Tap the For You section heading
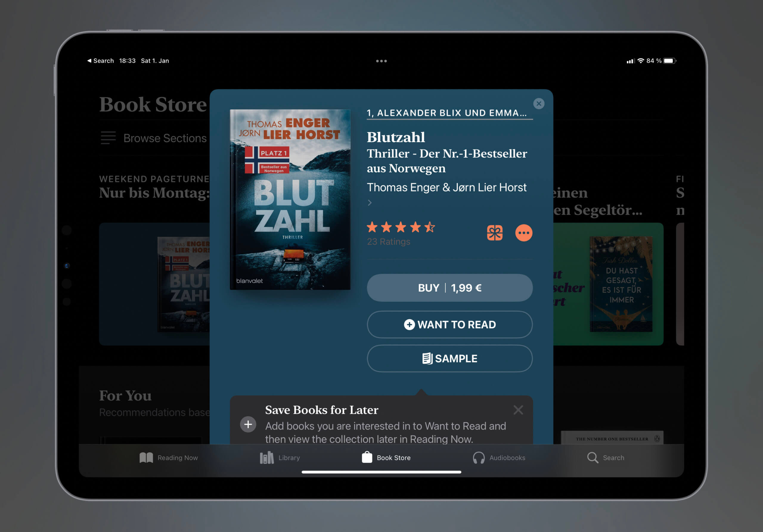This screenshot has width=763, height=532. [125, 396]
